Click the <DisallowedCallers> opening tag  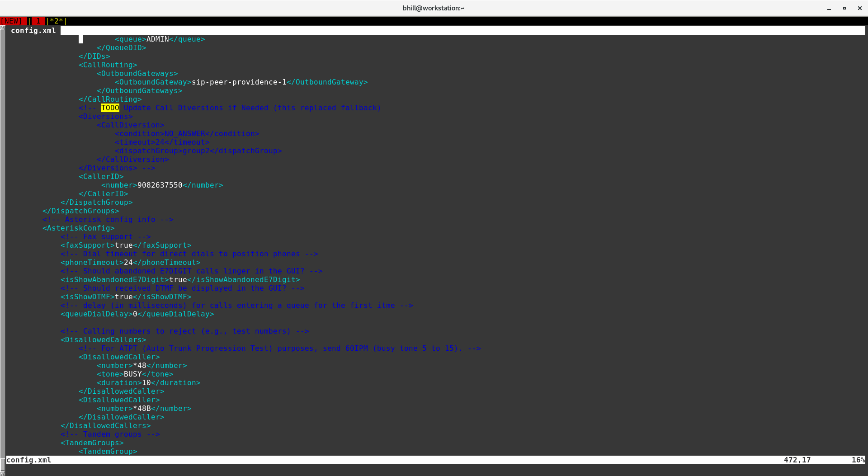click(104, 339)
